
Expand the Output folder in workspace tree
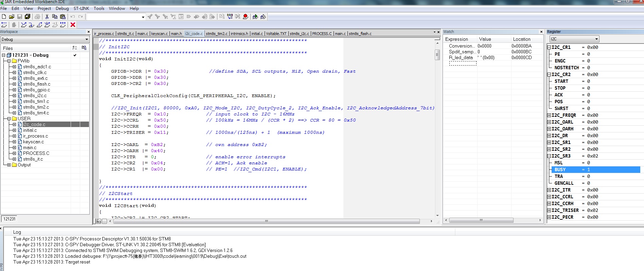point(9,165)
